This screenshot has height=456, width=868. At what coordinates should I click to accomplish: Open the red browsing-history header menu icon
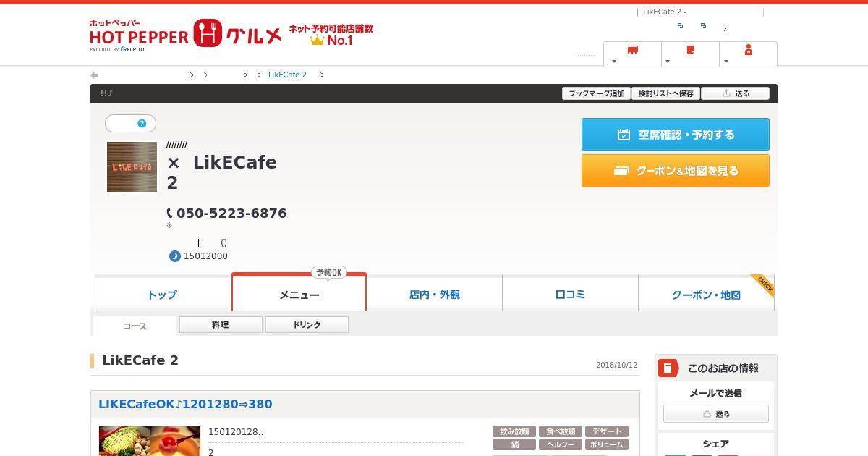click(x=633, y=50)
